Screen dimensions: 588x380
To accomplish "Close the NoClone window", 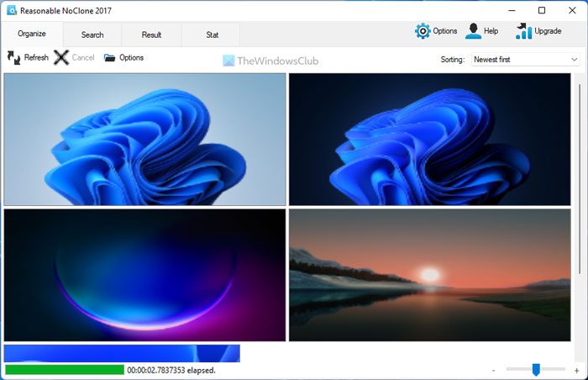I will pos(572,11).
